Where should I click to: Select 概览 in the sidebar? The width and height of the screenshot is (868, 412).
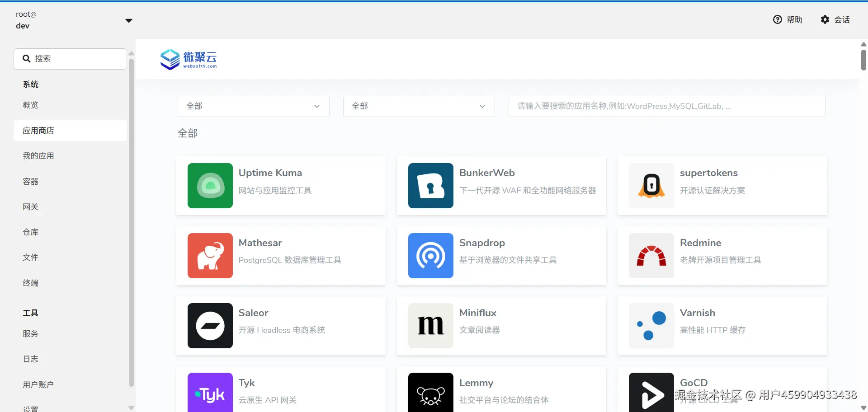pos(71,105)
